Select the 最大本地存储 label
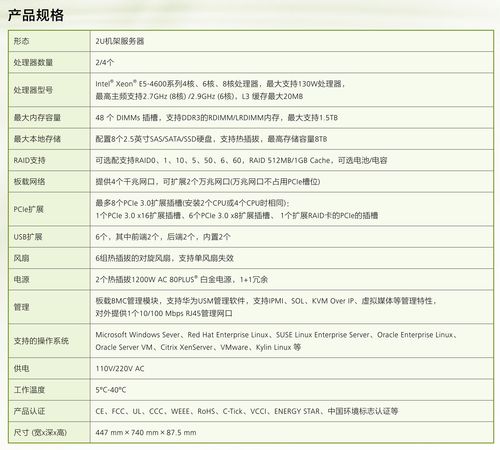 pyautogui.click(x=37, y=139)
